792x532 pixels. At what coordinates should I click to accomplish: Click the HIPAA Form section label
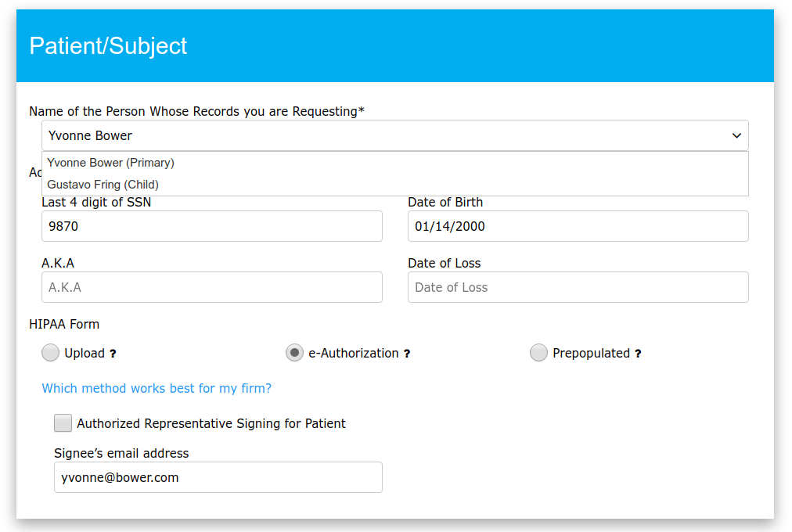[64, 323]
